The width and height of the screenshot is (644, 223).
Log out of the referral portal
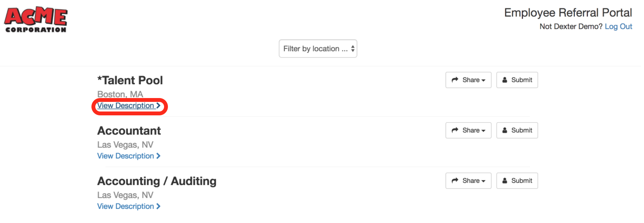coord(618,27)
